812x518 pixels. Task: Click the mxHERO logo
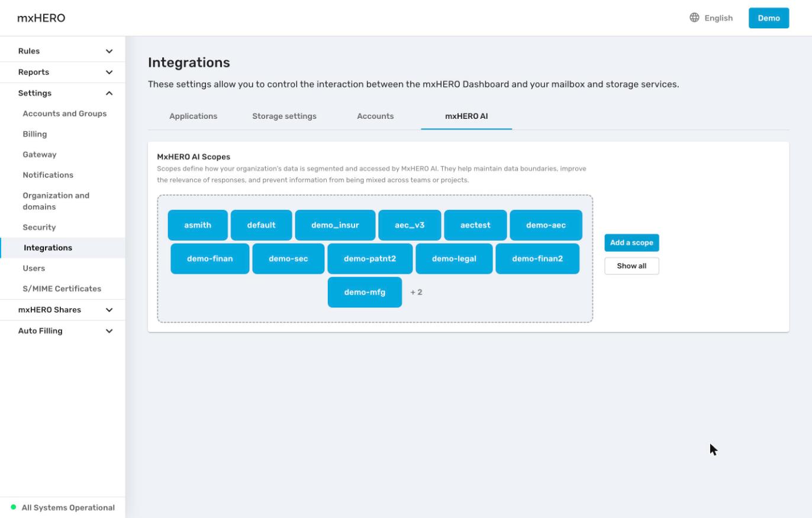pyautogui.click(x=41, y=18)
